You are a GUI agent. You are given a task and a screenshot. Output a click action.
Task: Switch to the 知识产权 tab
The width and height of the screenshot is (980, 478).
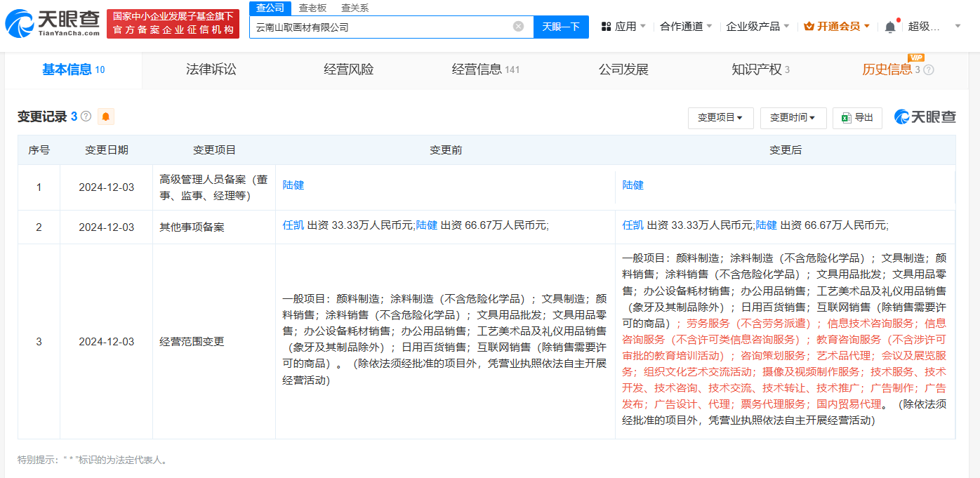point(756,69)
